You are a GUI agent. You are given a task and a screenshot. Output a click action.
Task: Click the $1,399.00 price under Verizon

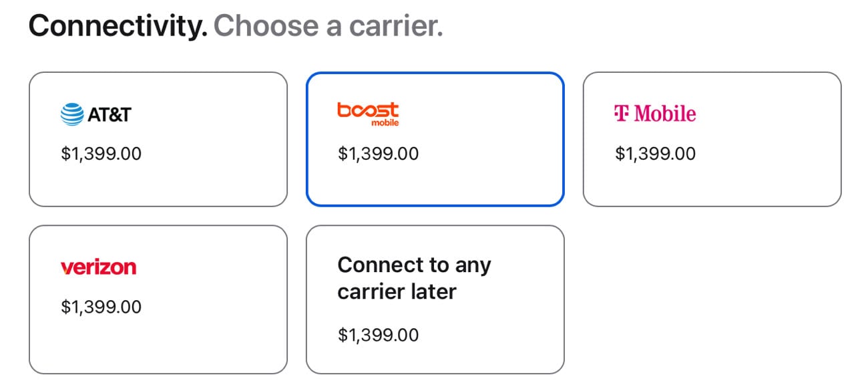point(101,307)
